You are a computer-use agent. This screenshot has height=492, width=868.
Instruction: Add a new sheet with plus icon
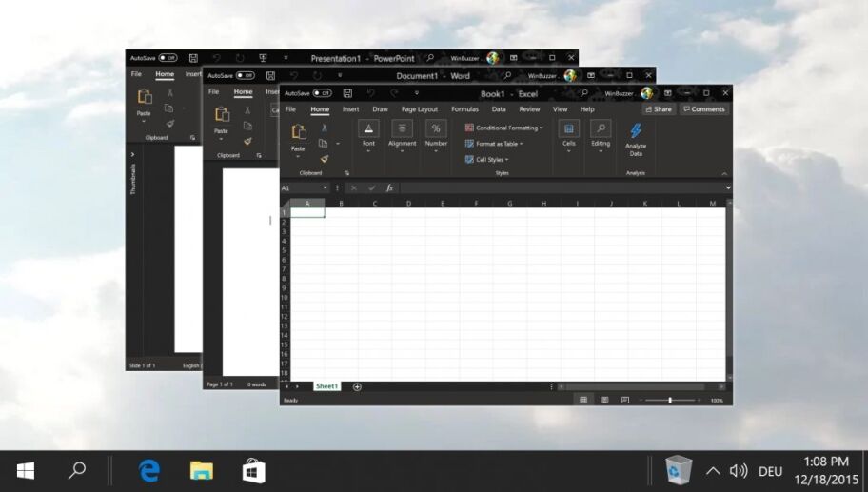click(357, 387)
